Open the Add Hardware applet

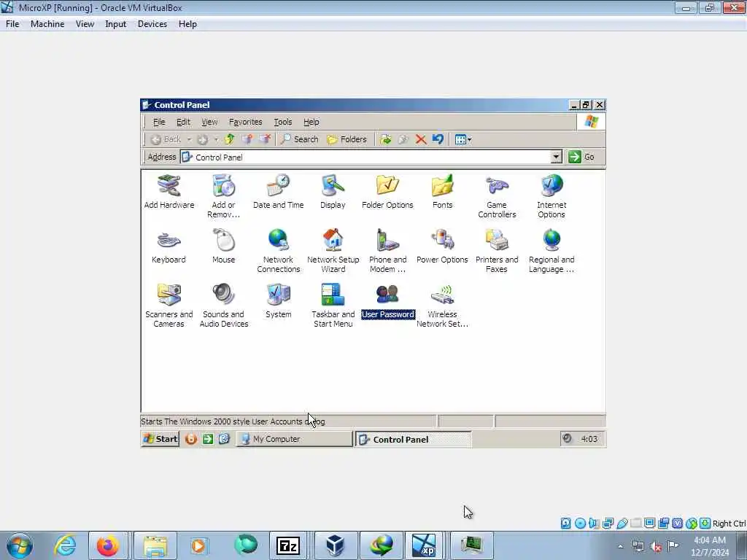[169, 192]
